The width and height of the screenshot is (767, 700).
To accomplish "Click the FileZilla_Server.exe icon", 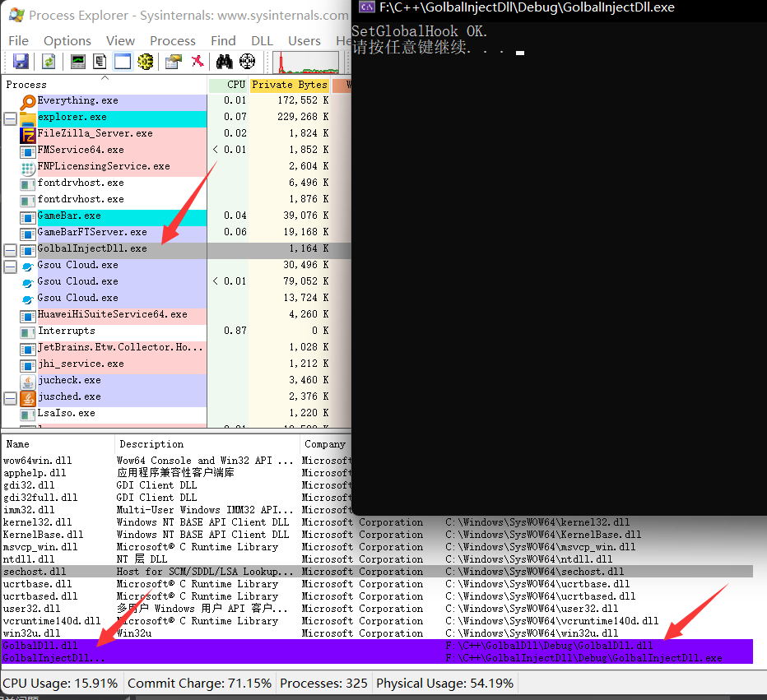I will (28, 134).
